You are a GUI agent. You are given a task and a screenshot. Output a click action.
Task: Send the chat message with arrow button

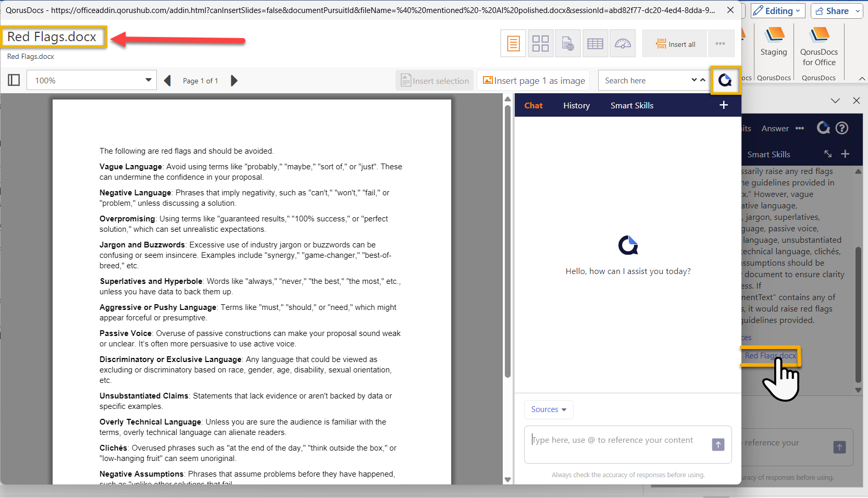click(718, 444)
